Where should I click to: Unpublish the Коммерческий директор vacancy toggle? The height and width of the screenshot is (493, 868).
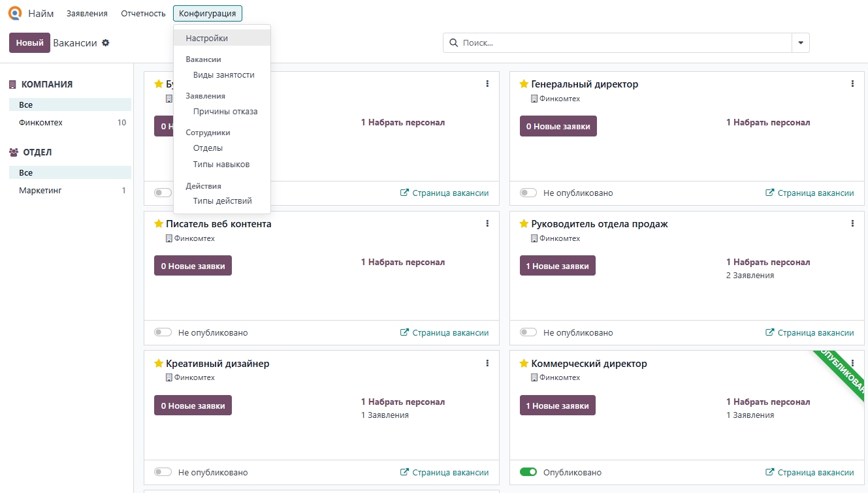pos(528,472)
